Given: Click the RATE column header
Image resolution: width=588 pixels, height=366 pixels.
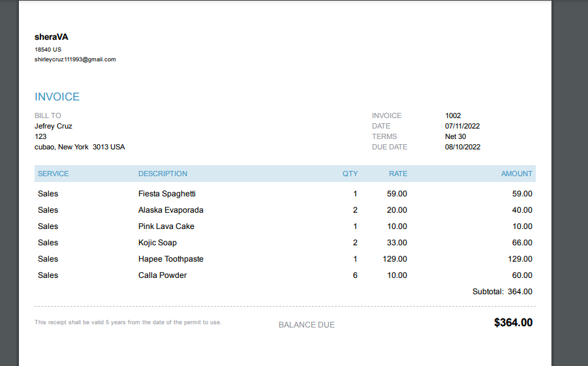Looking at the screenshot, I should 398,174.
